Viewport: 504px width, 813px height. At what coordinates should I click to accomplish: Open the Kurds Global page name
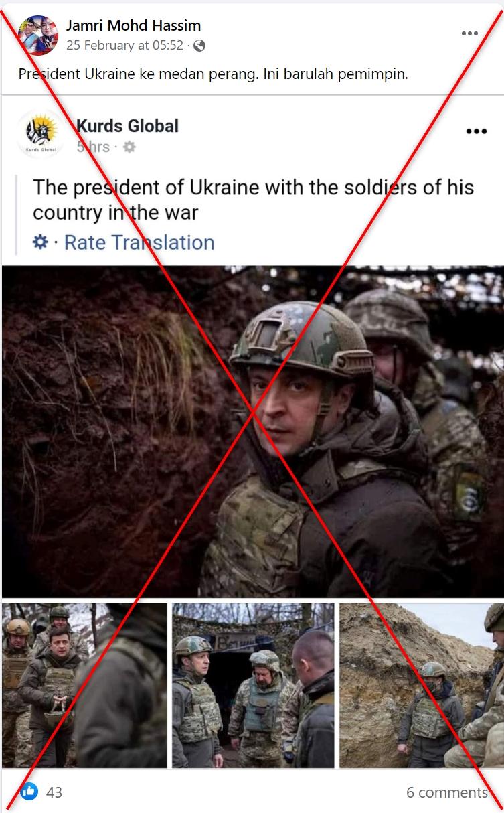[127, 125]
